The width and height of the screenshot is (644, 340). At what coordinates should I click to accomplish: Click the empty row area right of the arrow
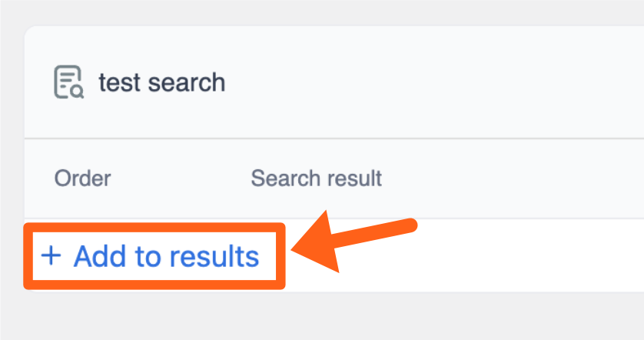coord(523,255)
